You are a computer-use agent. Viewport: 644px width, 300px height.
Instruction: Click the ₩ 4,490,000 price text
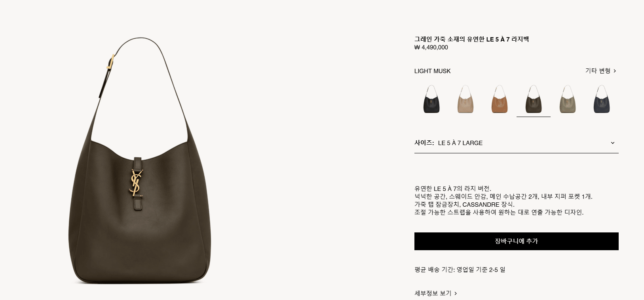coord(431,47)
